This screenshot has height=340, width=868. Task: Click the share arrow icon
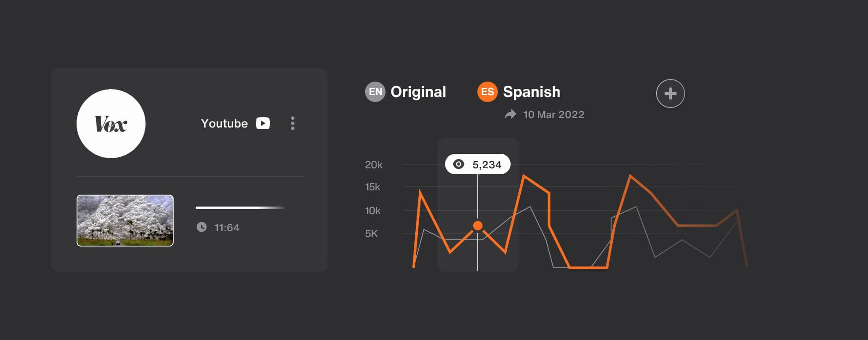(x=511, y=114)
